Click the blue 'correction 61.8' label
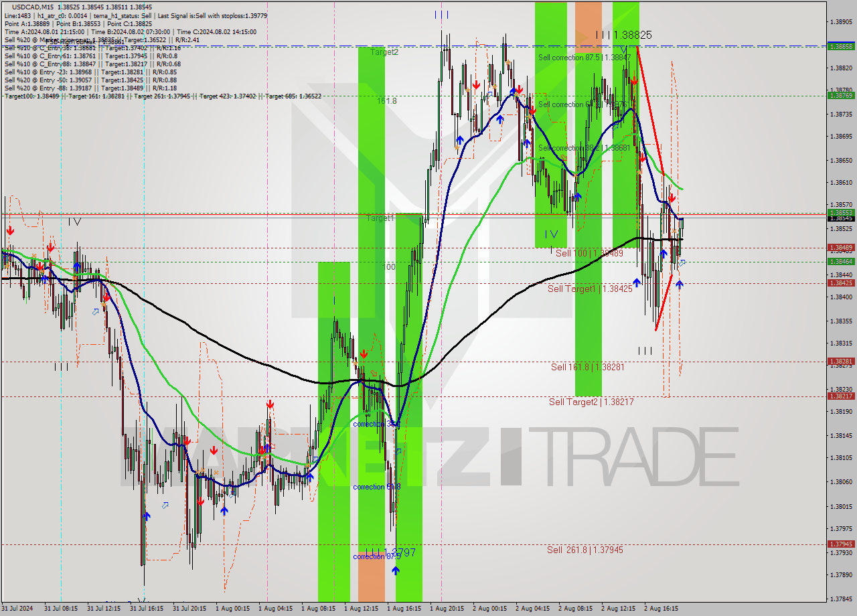 coord(377,487)
